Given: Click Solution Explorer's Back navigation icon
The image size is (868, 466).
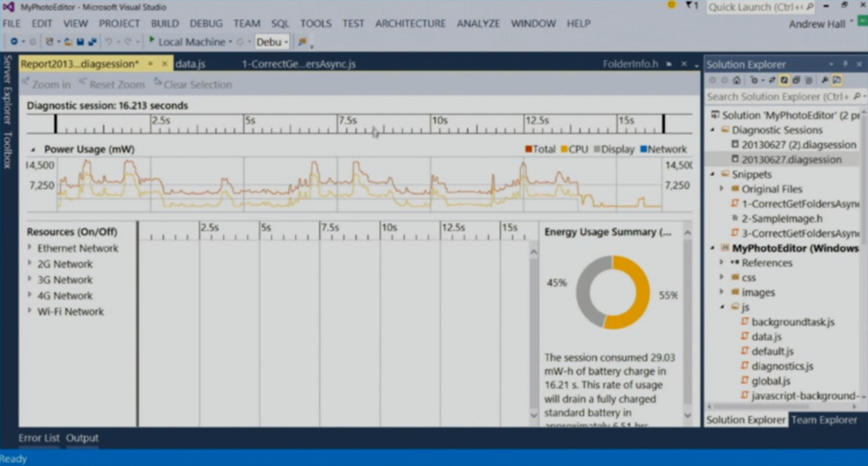Looking at the screenshot, I should pos(712,80).
